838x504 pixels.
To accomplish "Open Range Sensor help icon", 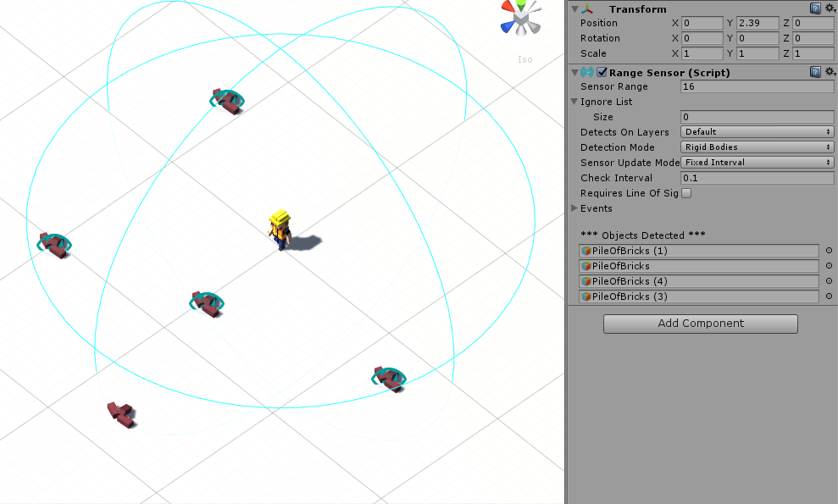I will (x=815, y=72).
